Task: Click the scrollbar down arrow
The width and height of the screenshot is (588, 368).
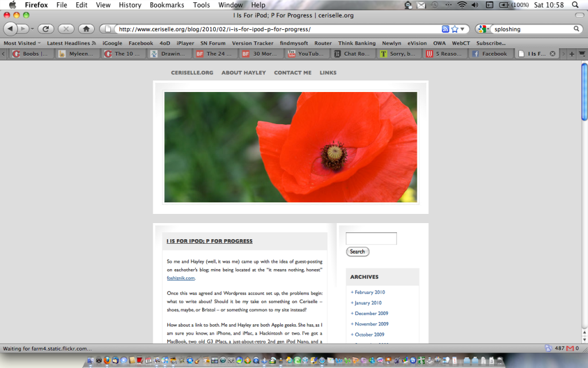Action: pos(584,339)
